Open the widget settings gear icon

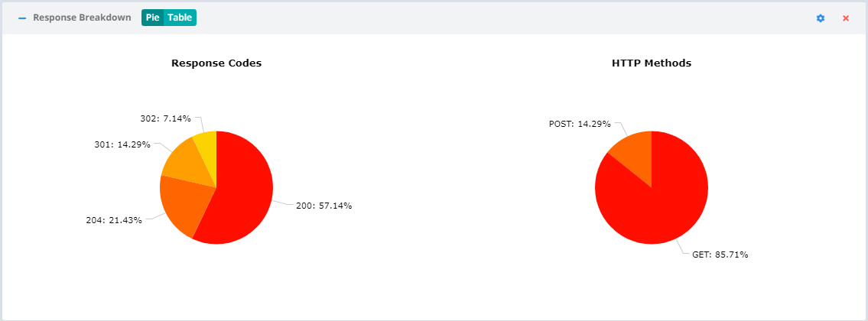click(x=821, y=18)
